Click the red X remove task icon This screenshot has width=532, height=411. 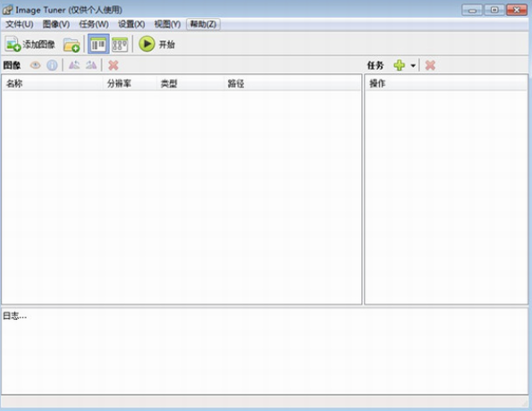pyautogui.click(x=430, y=65)
